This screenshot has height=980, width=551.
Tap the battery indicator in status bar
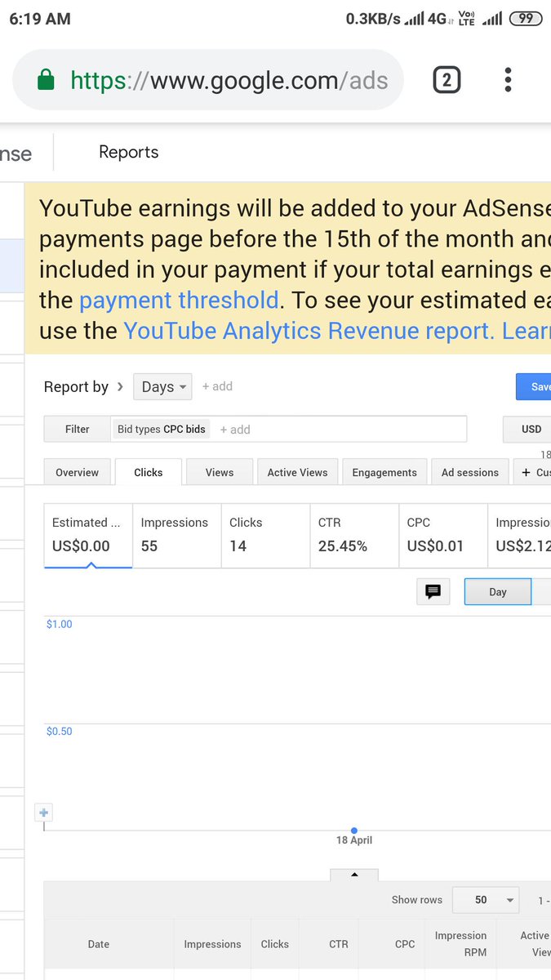[526, 19]
